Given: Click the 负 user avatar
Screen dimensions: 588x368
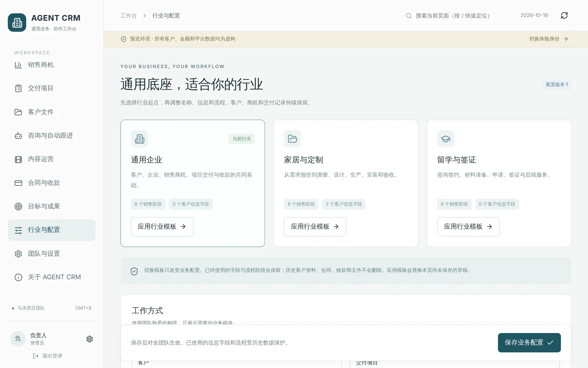Looking at the screenshot, I should click(x=18, y=339).
